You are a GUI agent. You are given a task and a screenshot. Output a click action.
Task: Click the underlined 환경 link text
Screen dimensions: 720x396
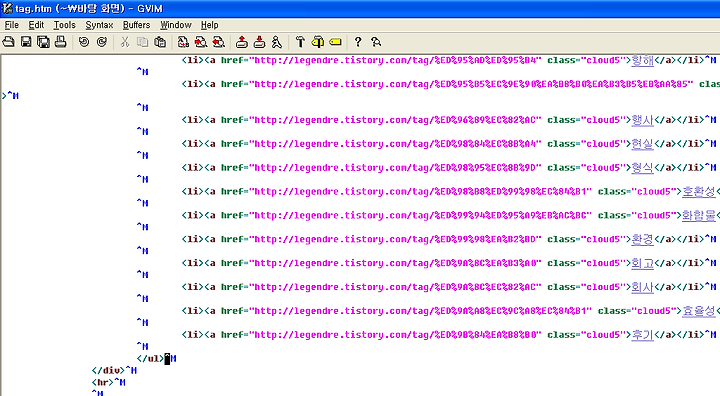pos(642,239)
